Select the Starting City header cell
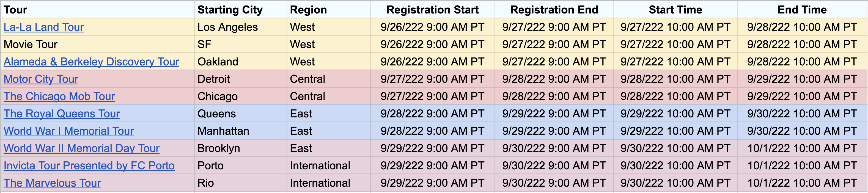 pyautogui.click(x=241, y=9)
